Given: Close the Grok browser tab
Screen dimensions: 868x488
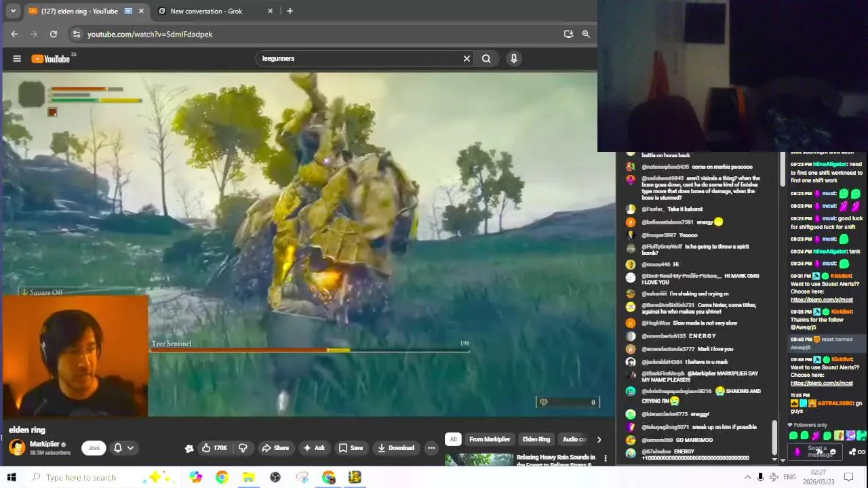Looking at the screenshot, I should (271, 11).
